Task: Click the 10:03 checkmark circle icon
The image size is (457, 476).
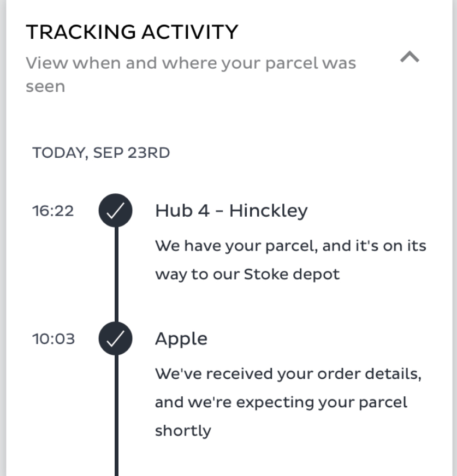Action: pos(115,338)
